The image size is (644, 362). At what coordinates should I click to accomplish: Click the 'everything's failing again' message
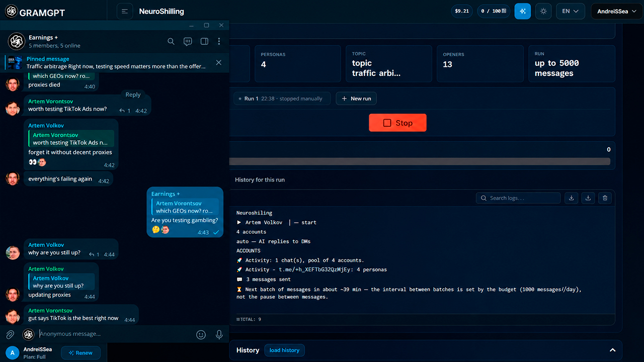[68, 179]
